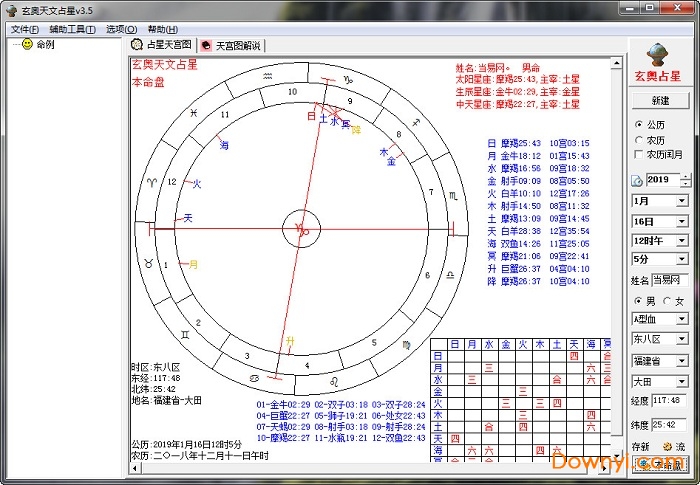Click the 本命盘 button at the bottom right
The width and height of the screenshot is (700, 485).
coord(661,465)
